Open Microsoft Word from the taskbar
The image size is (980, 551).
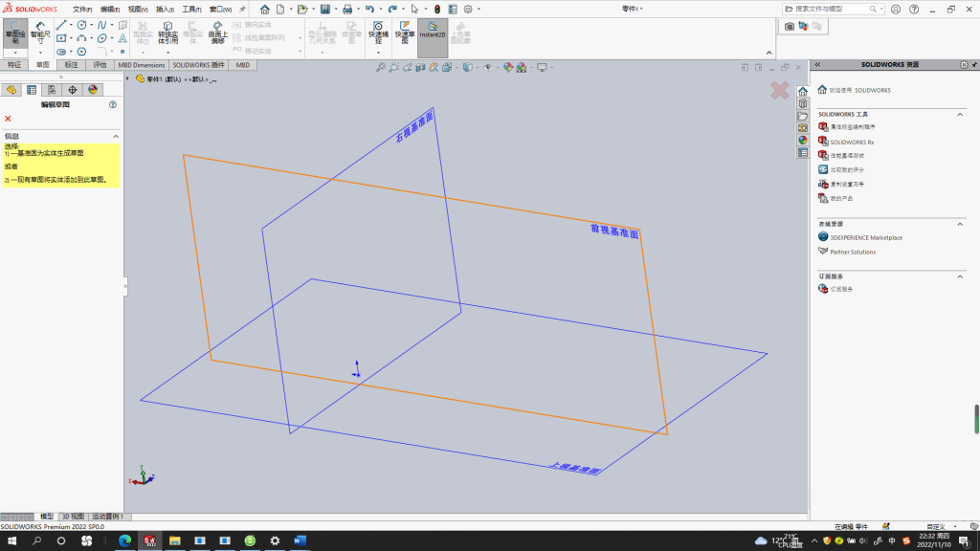point(300,540)
